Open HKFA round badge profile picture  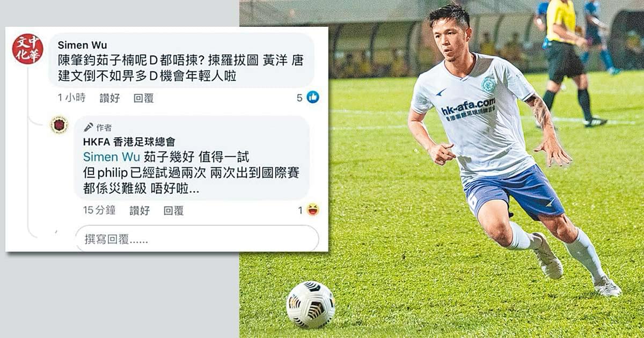click(59, 124)
